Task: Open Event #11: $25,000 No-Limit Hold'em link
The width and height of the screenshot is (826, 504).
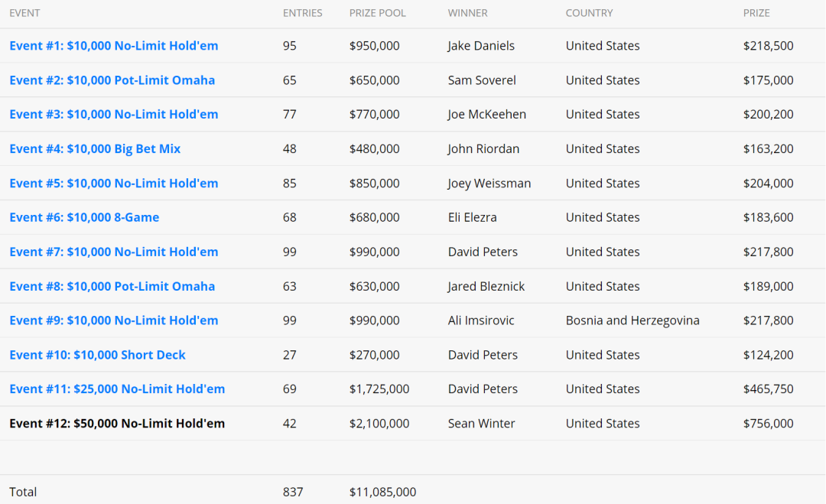Action: click(x=117, y=389)
